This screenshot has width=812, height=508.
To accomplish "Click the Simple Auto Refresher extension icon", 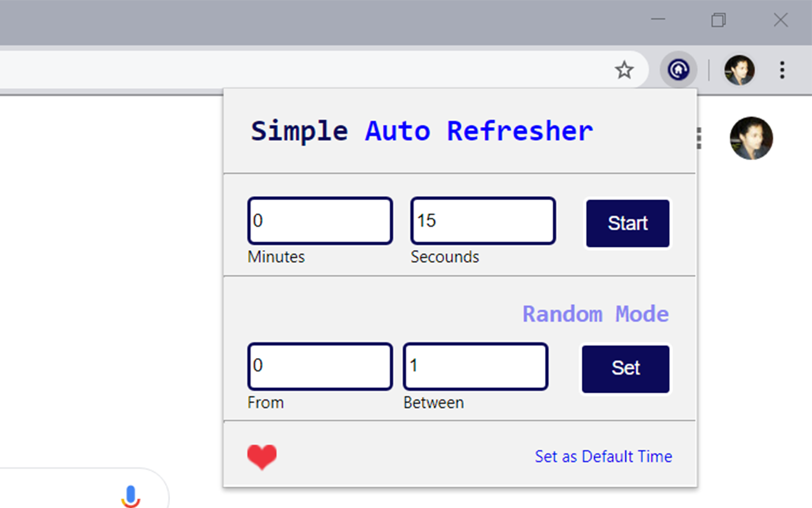I will pos(678,70).
